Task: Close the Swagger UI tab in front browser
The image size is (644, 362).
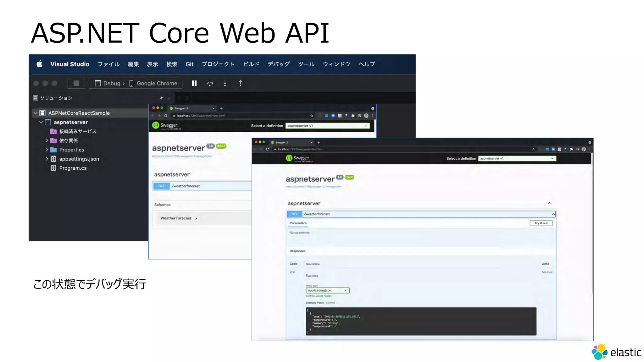Action: (312, 142)
